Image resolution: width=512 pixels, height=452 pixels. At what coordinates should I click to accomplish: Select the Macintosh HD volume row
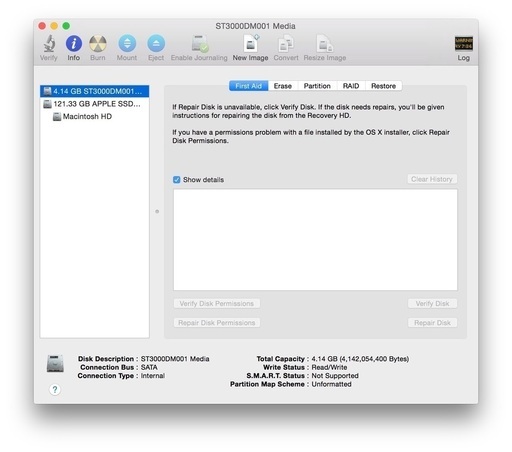[95, 117]
